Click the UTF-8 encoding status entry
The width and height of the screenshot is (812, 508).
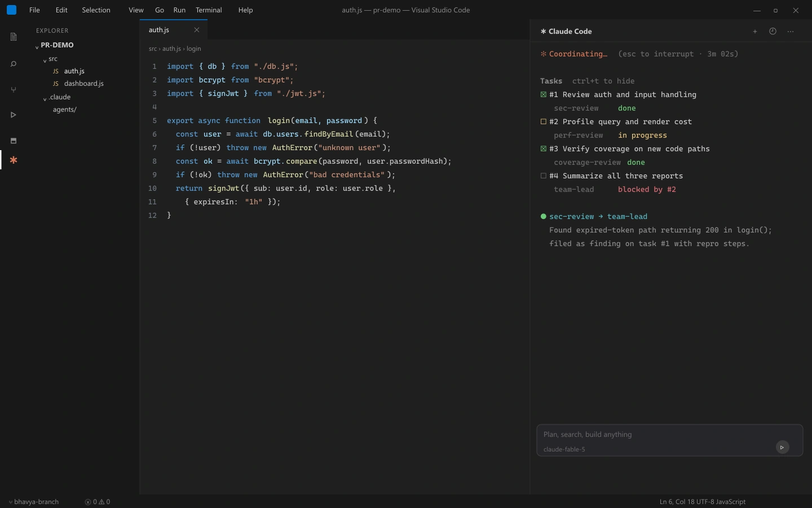(707, 502)
